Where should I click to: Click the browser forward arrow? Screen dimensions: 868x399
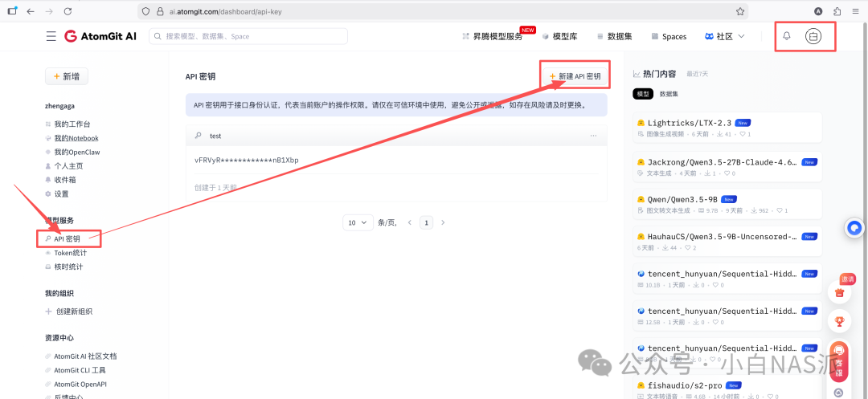49,11
